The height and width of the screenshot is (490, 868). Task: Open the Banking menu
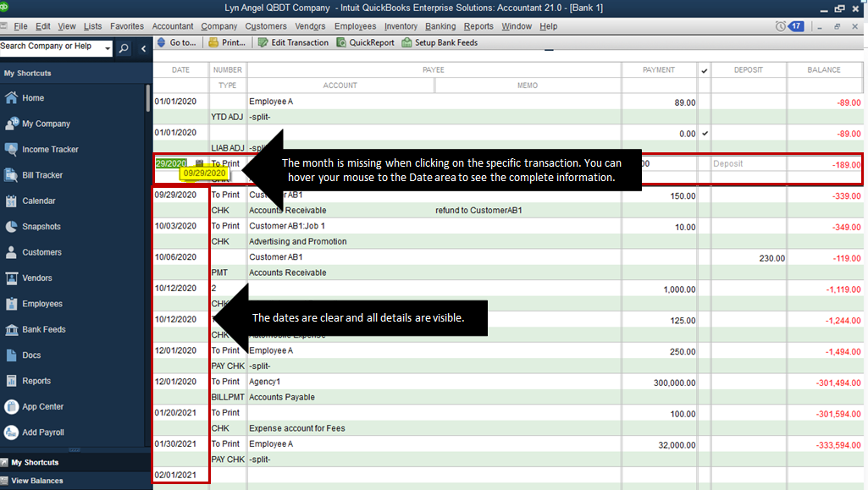pos(440,26)
